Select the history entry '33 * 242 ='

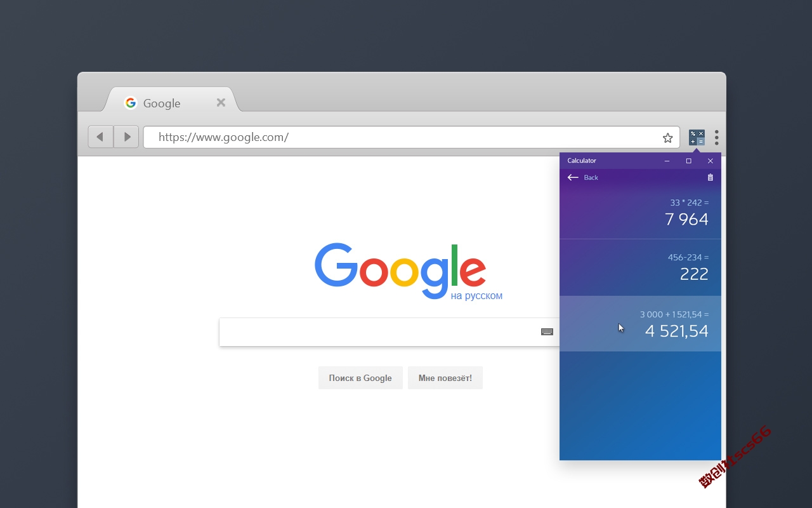click(x=640, y=211)
